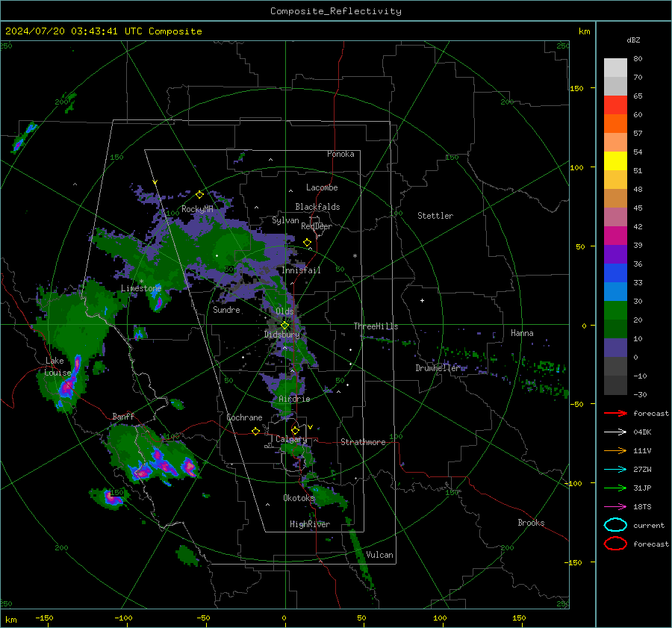Click the Didsbury town label

(x=282, y=335)
